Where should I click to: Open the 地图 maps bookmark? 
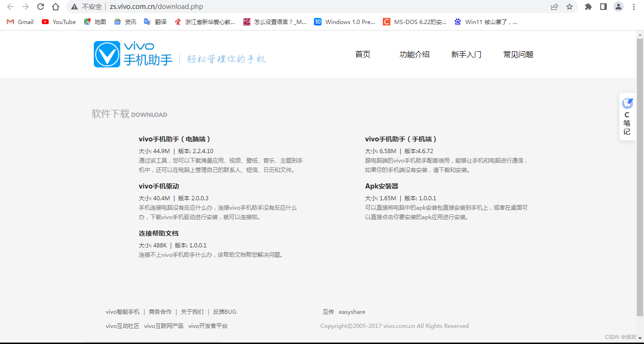[x=95, y=22]
